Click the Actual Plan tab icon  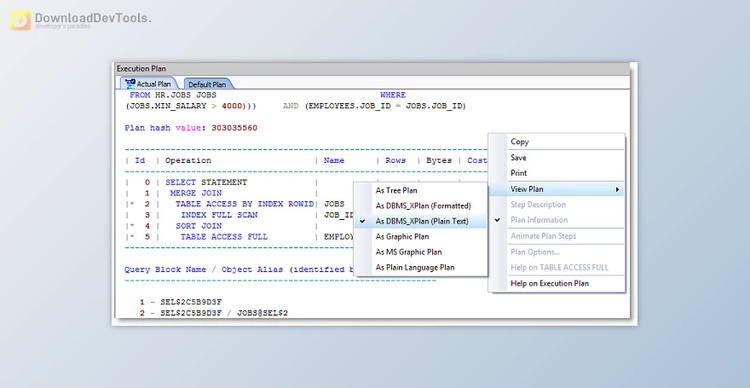[130, 84]
